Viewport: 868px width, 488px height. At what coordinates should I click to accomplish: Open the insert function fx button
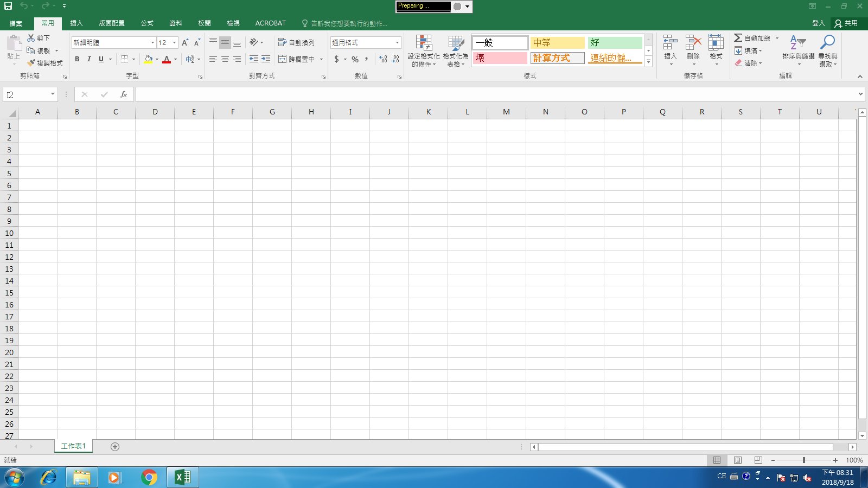(x=124, y=94)
